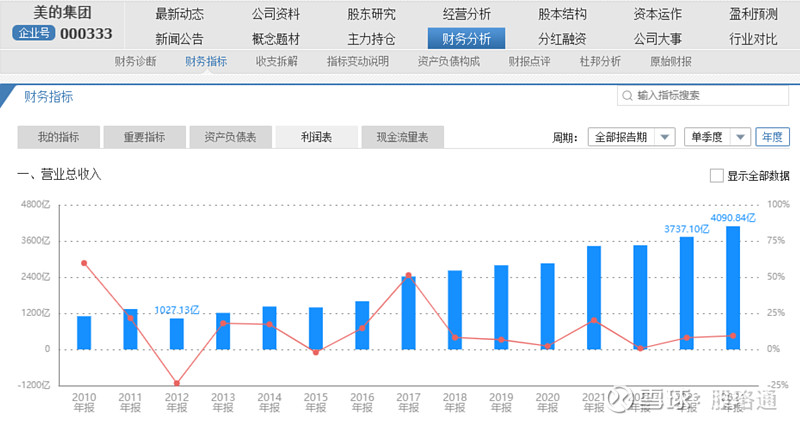The width and height of the screenshot is (800, 424).
Task: Click the 2020 revenue bar
Action: pos(547,307)
